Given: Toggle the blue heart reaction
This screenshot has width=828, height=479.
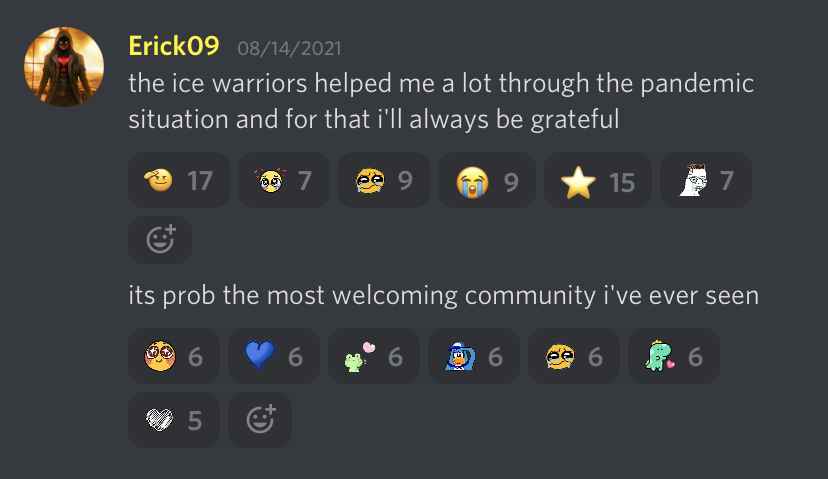Looking at the screenshot, I should point(274,356).
